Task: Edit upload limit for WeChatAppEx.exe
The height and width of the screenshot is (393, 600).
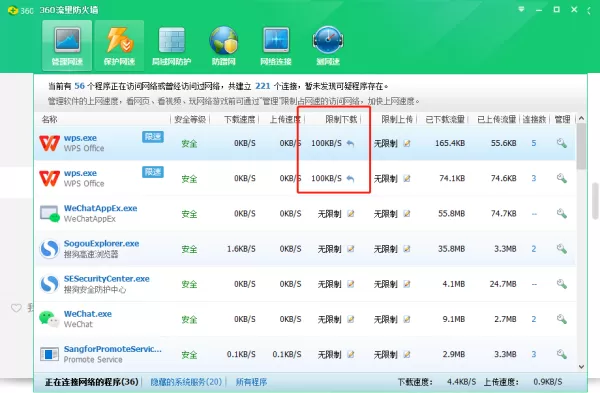Action: (x=407, y=214)
